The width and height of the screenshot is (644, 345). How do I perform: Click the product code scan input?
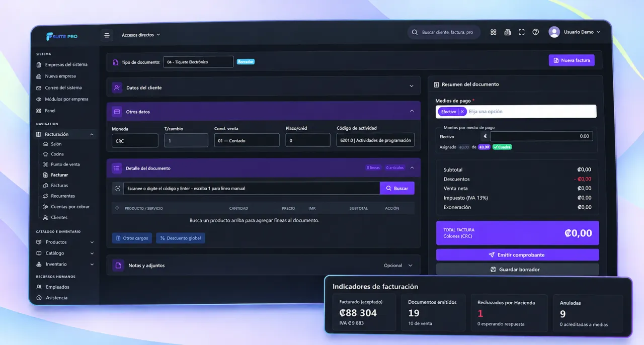pyautogui.click(x=252, y=188)
